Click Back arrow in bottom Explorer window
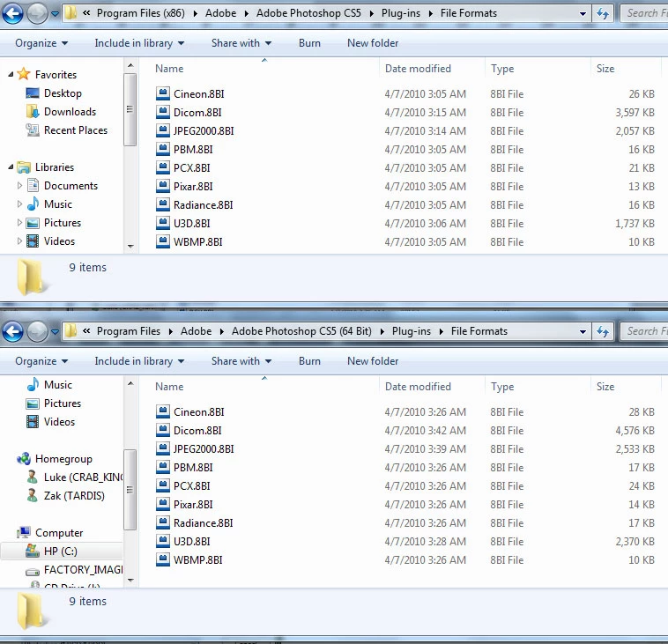 point(13,331)
